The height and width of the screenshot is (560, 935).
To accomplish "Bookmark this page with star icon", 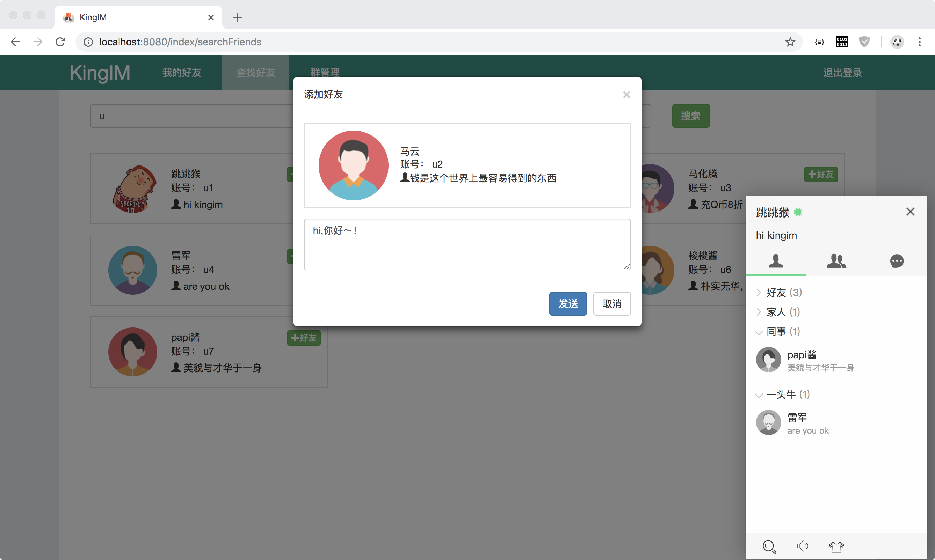I will click(x=790, y=42).
